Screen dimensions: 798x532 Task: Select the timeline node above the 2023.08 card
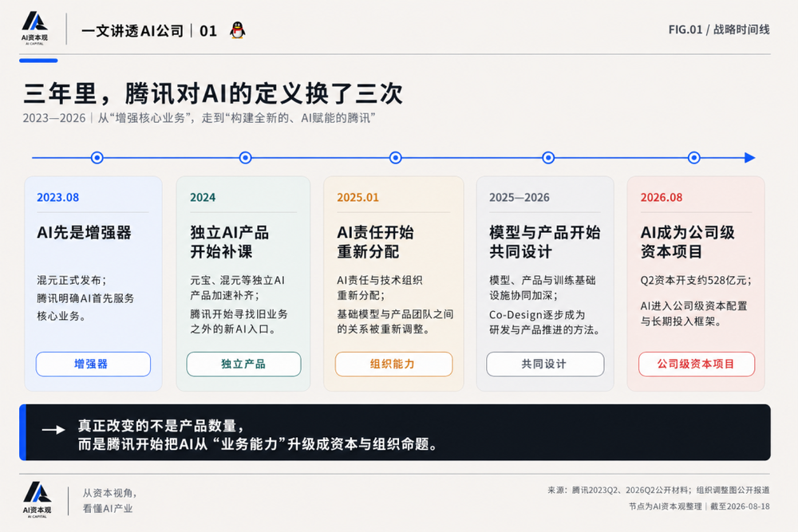pyautogui.click(x=97, y=158)
